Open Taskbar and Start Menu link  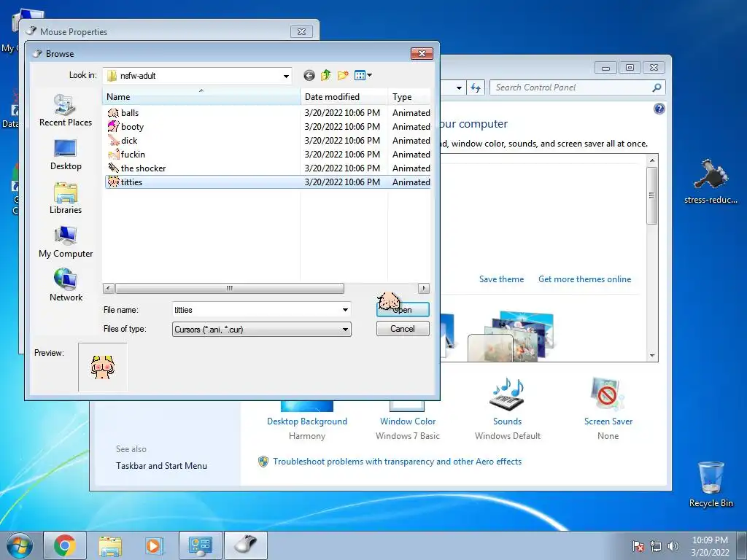point(161,466)
